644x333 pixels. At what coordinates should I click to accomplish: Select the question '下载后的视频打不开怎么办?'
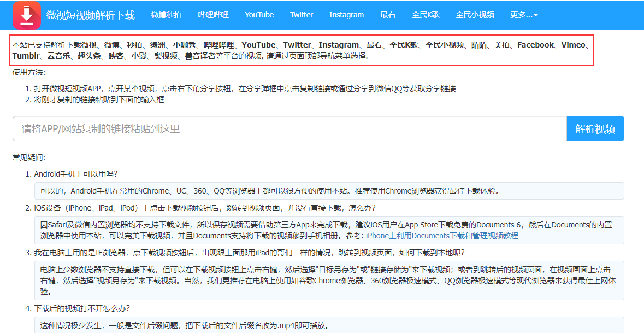82,308
